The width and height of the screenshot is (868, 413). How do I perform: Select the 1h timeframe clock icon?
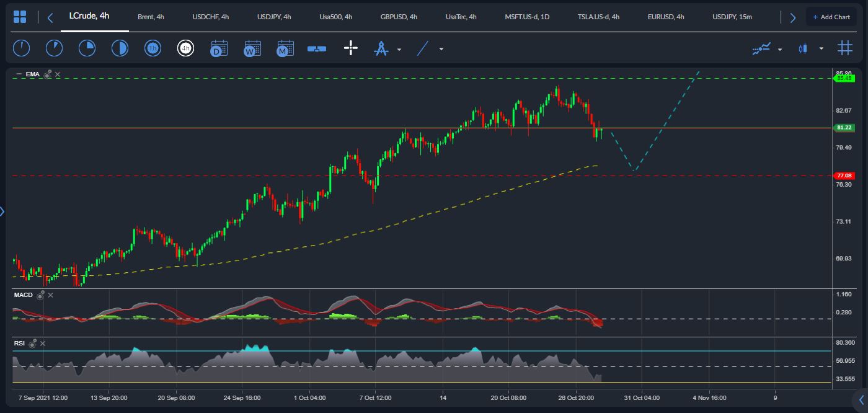153,48
